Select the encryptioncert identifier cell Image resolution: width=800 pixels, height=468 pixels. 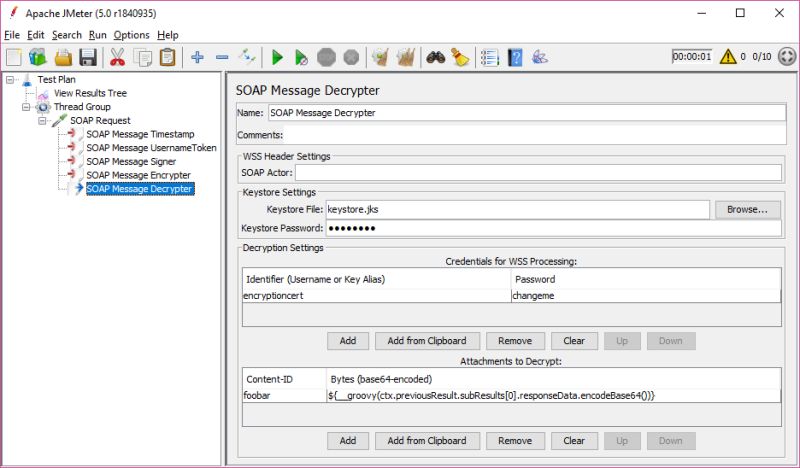point(377,296)
